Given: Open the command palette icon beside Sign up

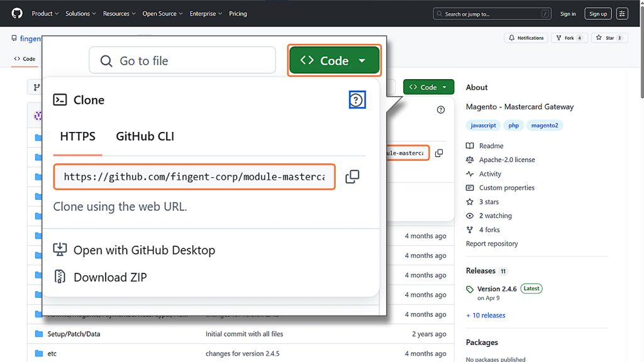Looking at the screenshot, I should coord(622,13).
